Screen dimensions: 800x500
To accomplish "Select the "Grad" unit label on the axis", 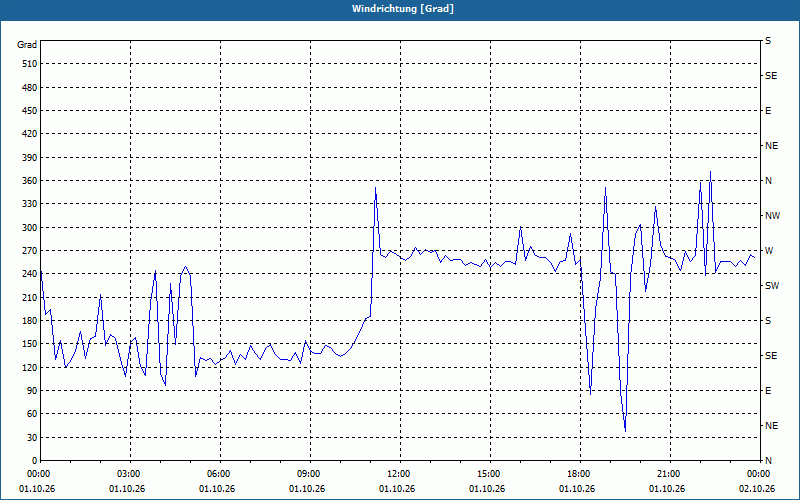I will [27, 45].
